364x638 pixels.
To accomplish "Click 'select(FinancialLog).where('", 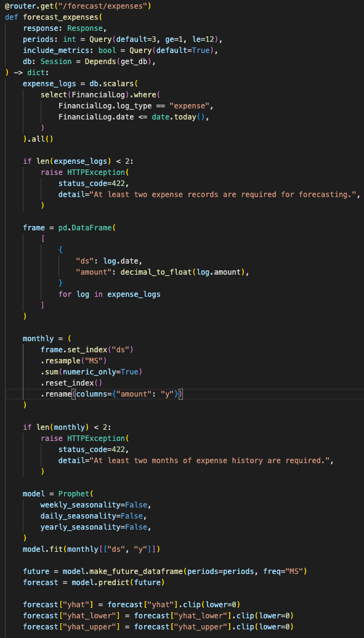I will coord(100,94).
